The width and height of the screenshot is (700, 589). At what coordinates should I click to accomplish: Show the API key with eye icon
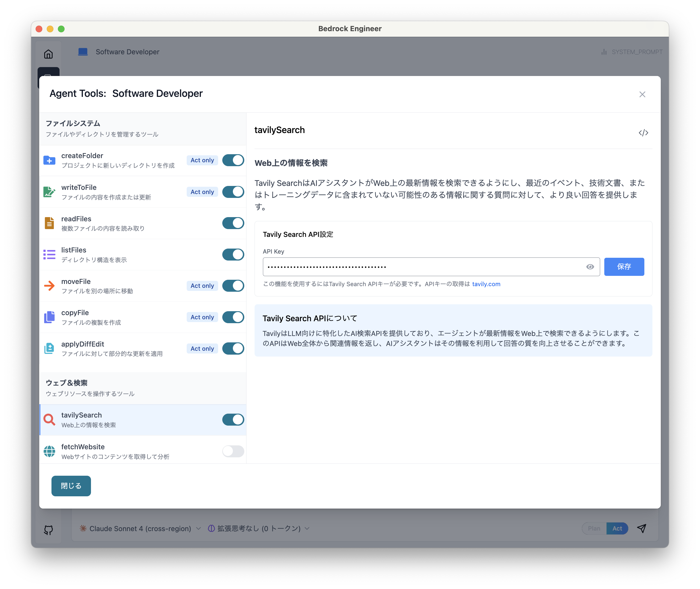pos(590,267)
